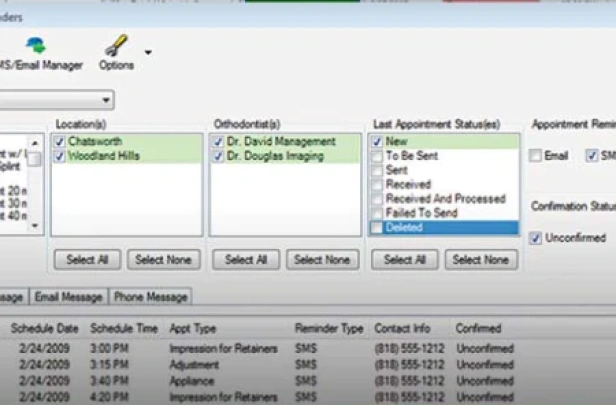Switch to the Phone Message tab
The image size is (616, 405).
[150, 297]
